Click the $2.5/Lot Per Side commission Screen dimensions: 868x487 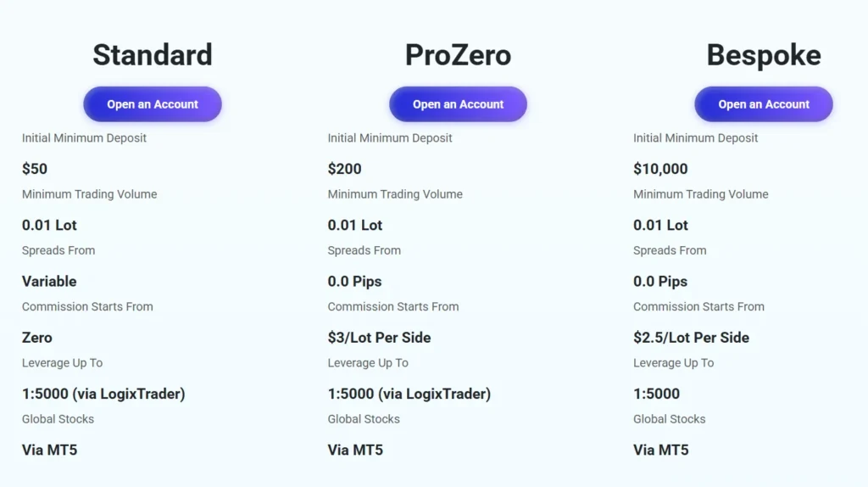(691, 337)
